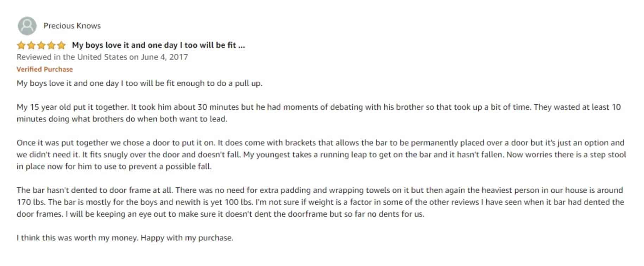
Task: Click the Verified Purchase label
Action: pos(45,69)
